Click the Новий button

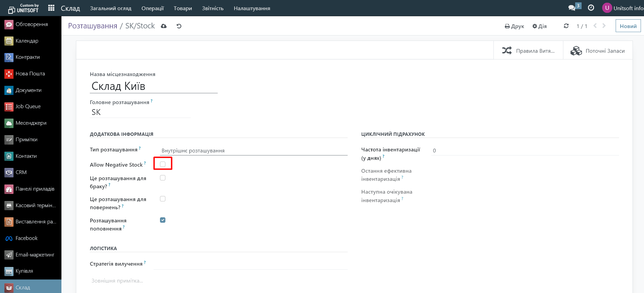tap(628, 26)
